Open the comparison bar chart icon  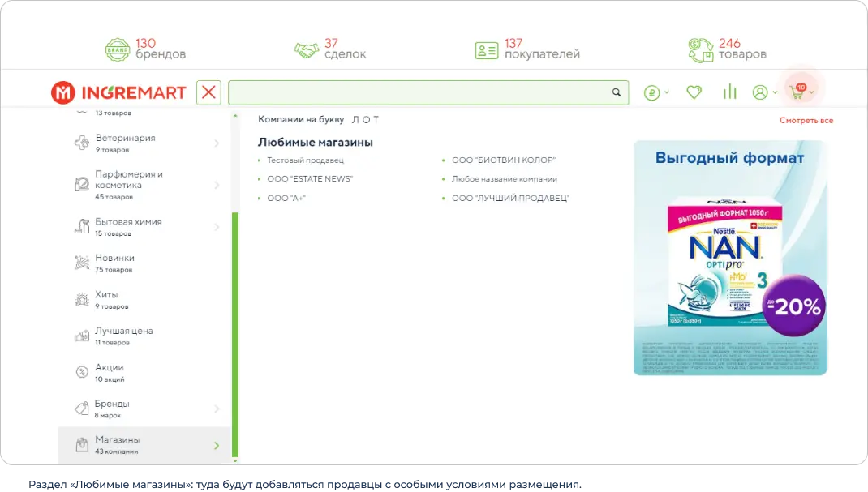pyautogui.click(x=729, y=92)
